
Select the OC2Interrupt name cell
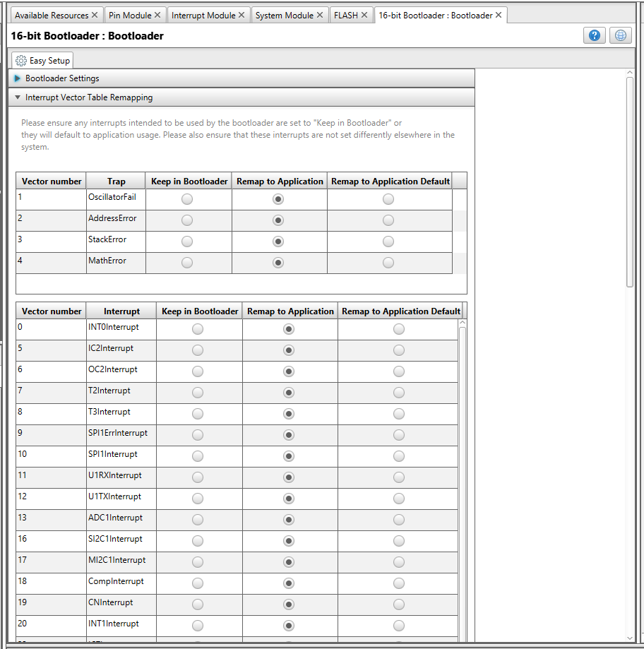pos(121,371)
